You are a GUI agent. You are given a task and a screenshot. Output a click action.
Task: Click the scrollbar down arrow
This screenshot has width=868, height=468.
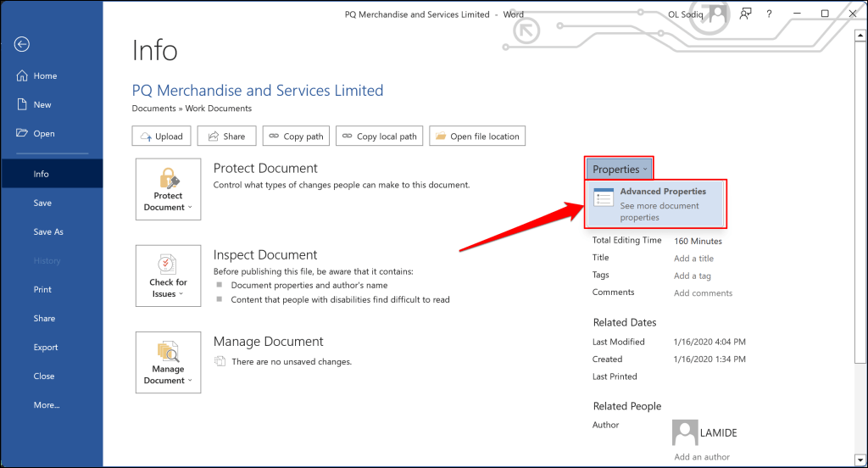(x=860, y=460)
